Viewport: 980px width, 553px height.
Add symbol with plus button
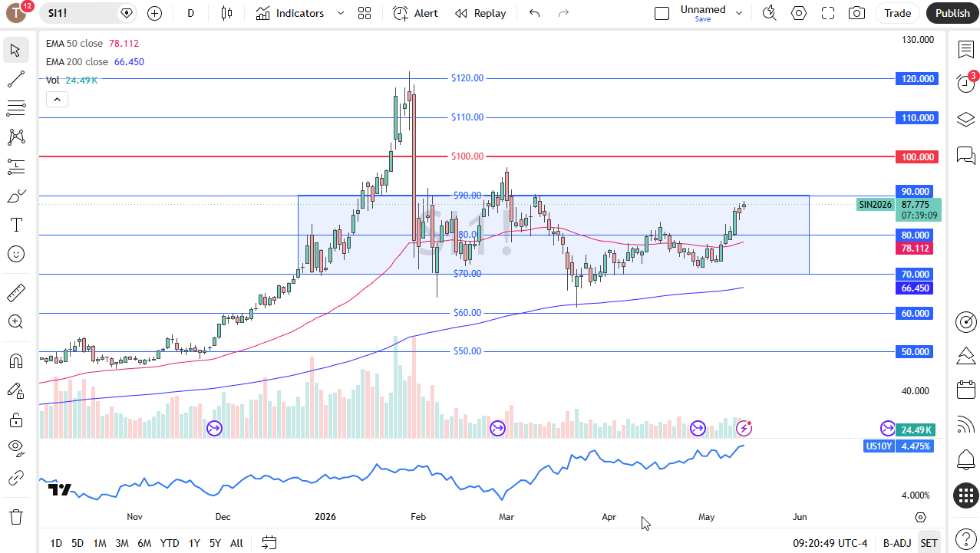click(154, 13)
